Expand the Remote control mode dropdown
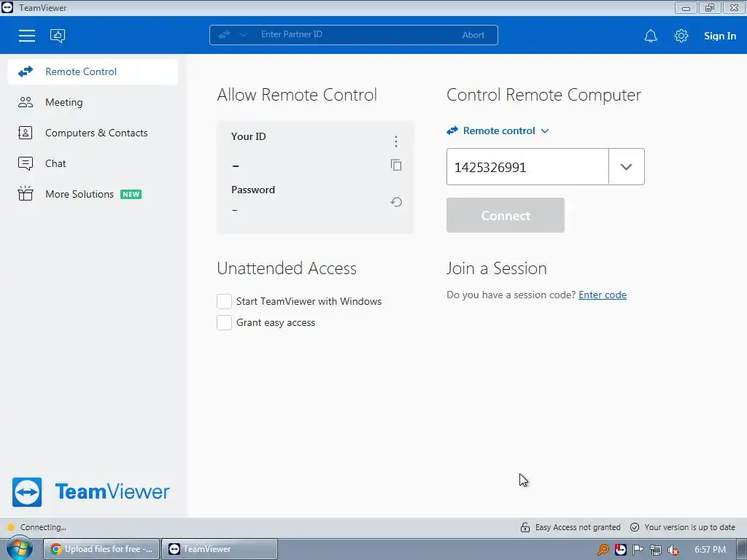This screenshot has width=747, height=560. pos(498,131)
